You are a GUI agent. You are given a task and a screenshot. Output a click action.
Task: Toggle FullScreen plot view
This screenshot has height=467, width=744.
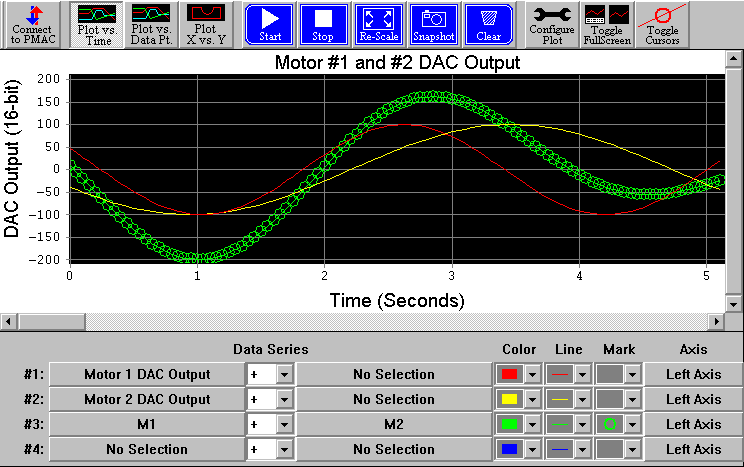pyautogui.click(x=606, y=24)
